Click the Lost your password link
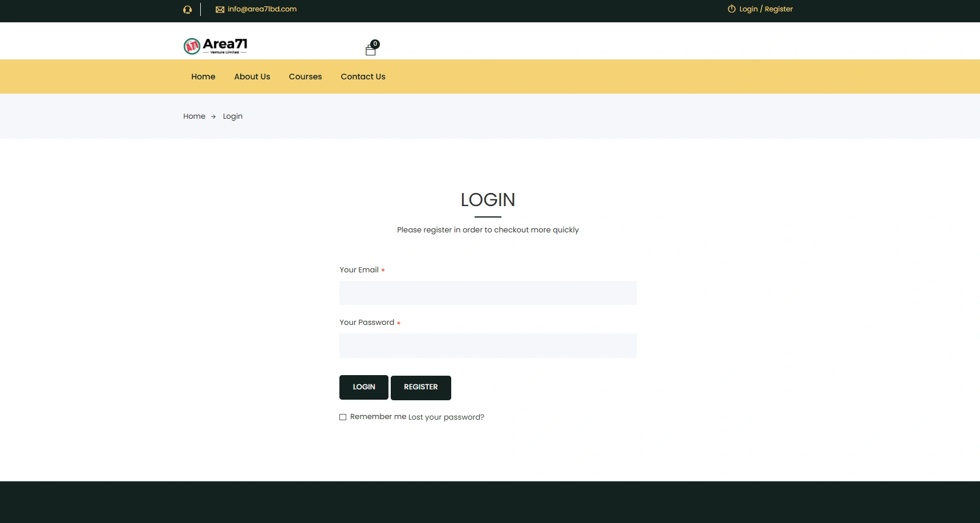 tap(446, 417)
